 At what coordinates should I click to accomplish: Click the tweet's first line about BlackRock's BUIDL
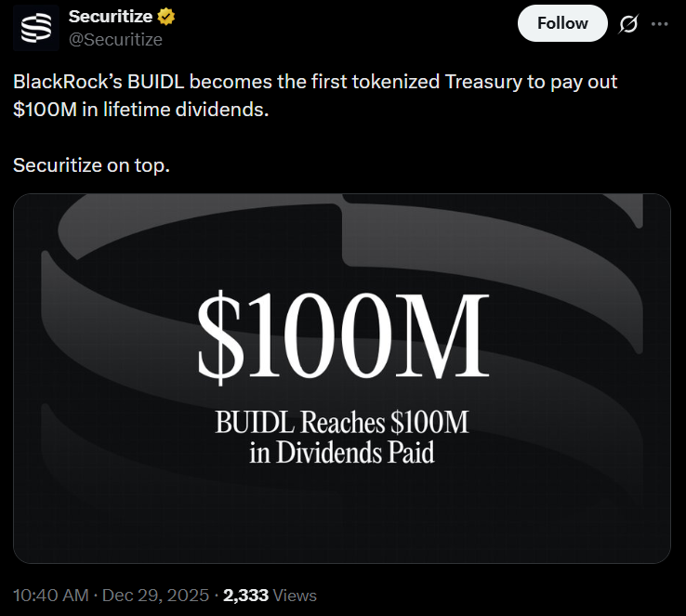[x=315, y=82]
